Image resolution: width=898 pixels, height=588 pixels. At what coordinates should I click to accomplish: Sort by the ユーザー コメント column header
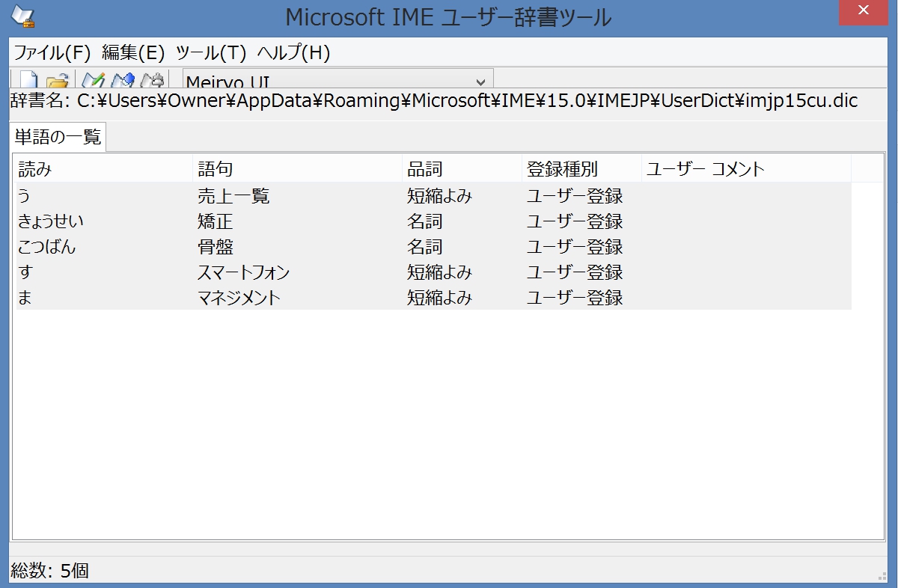click(747, 169)
